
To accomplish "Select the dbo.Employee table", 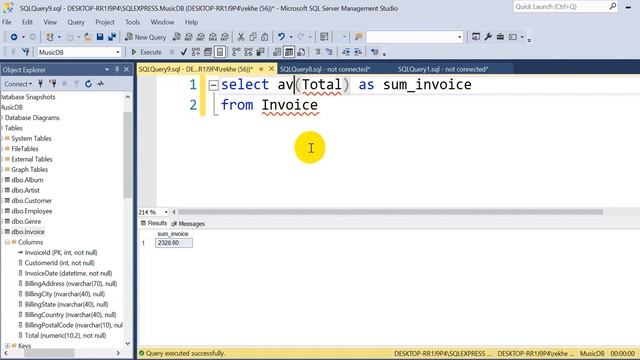I will (32, 211).
